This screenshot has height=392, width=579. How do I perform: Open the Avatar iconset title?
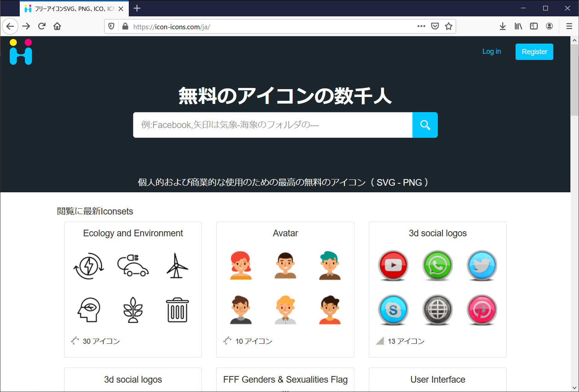pos(285,233)
